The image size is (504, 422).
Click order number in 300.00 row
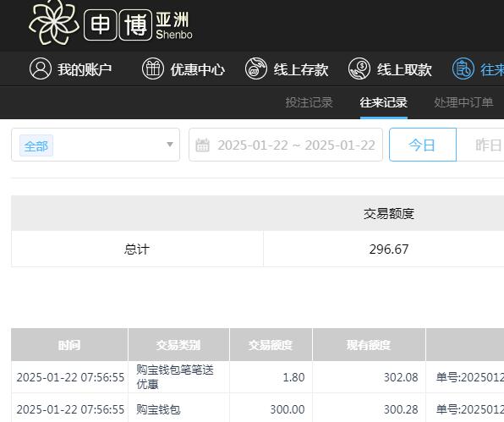[x=470, y=409]
